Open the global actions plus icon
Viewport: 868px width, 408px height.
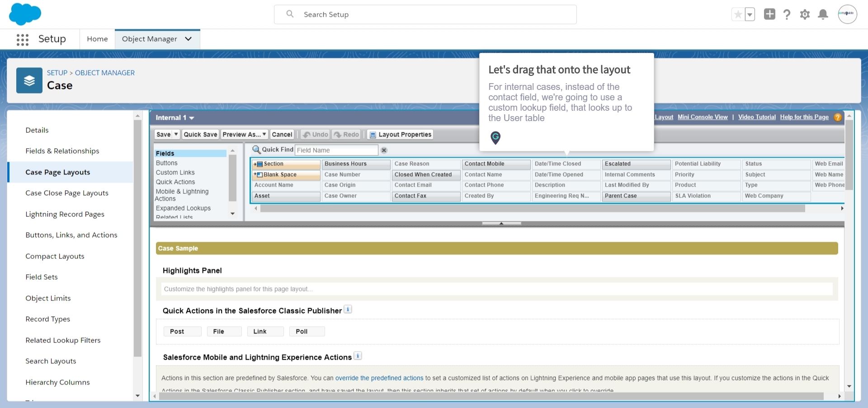[x=769, y=14]
